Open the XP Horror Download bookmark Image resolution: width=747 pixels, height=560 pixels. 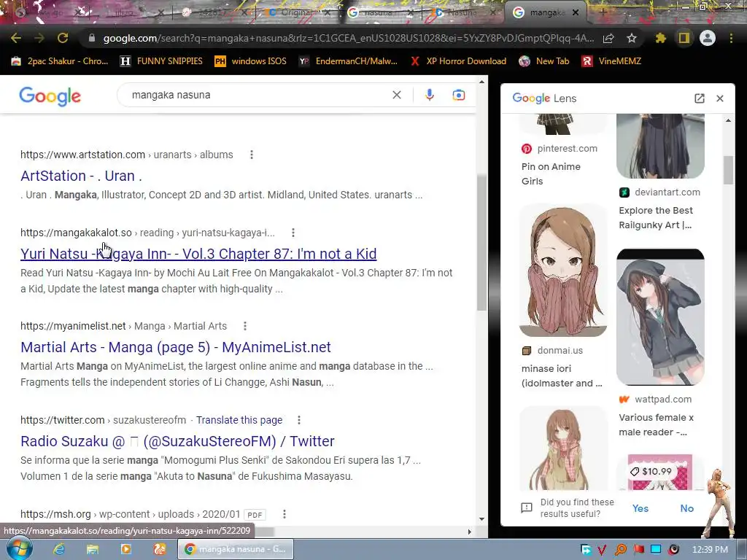click(458, 61)
